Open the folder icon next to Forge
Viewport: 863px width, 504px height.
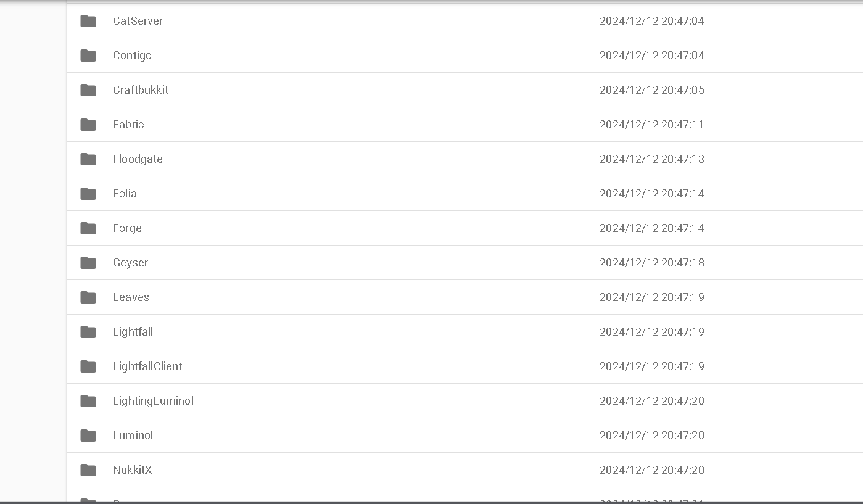(88, 228)
